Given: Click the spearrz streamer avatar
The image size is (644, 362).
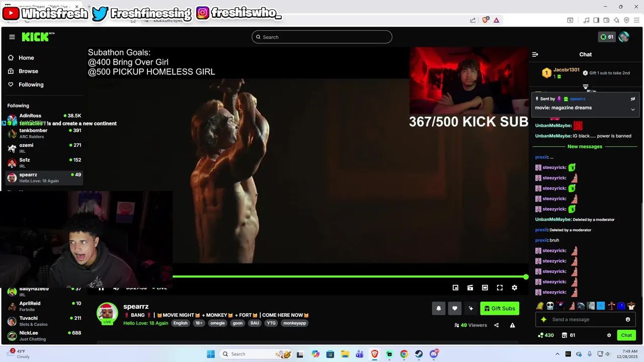Looking at the screenshot, I should coord(107,313).
